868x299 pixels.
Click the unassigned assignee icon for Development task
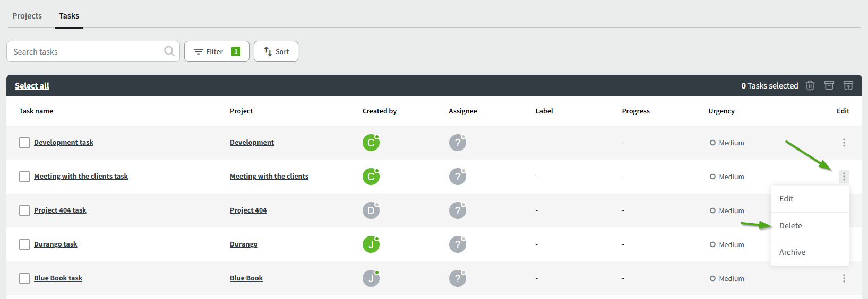pos(457,143)
